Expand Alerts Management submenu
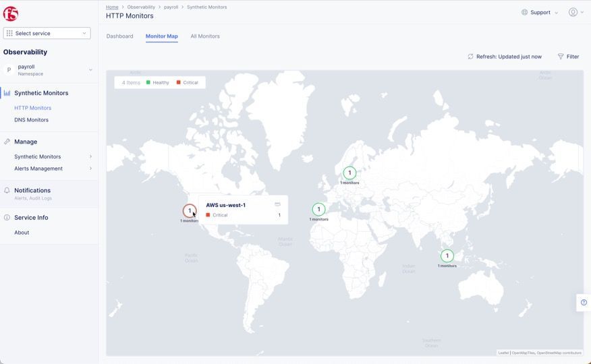The image size is (591, 364). click(53, 169)
